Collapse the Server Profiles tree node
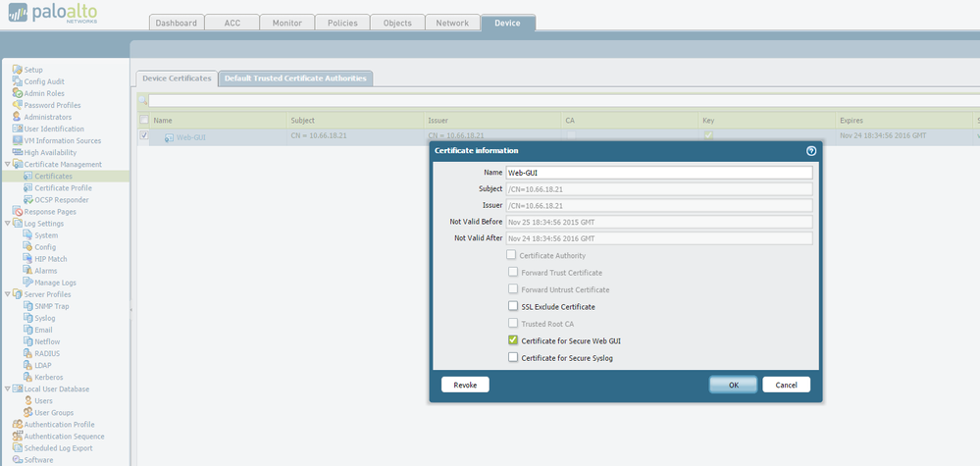980x466 pixels. [x=7, y=294]
